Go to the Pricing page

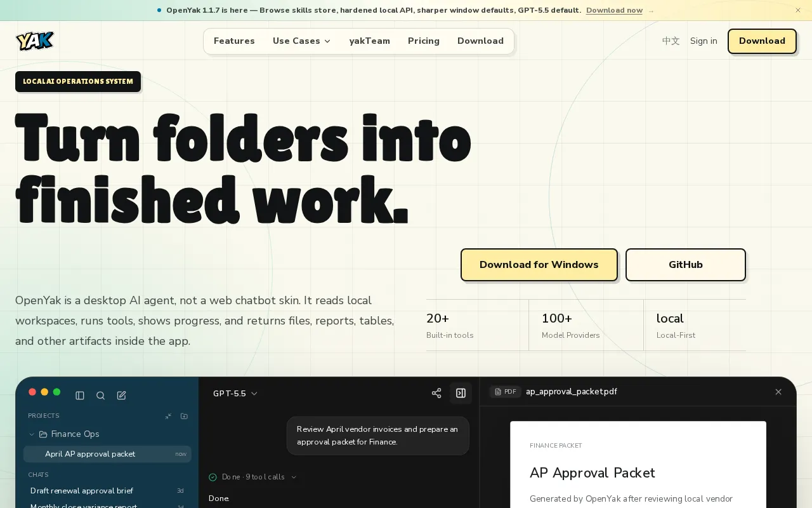(424, 41)
